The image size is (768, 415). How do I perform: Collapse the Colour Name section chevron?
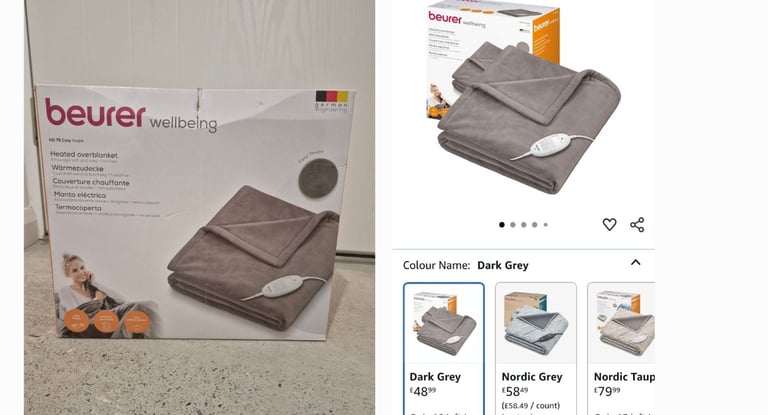(x=635, y=263)
